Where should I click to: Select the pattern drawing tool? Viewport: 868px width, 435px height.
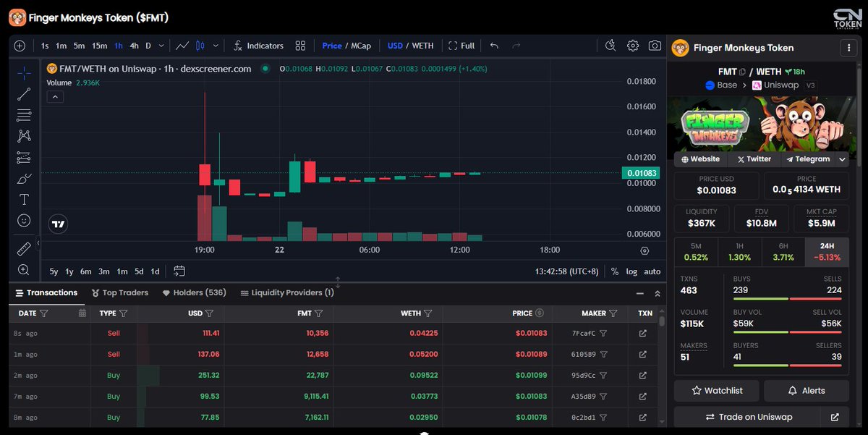[24, 135]
